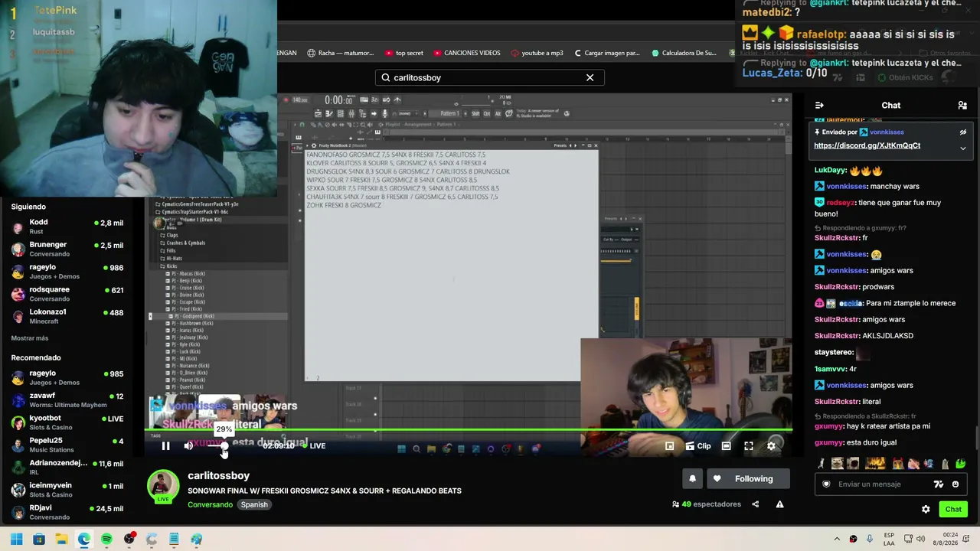Expand followed list with Mostrar más
This screenshot has height=551, width=980.
pos(30,338)
